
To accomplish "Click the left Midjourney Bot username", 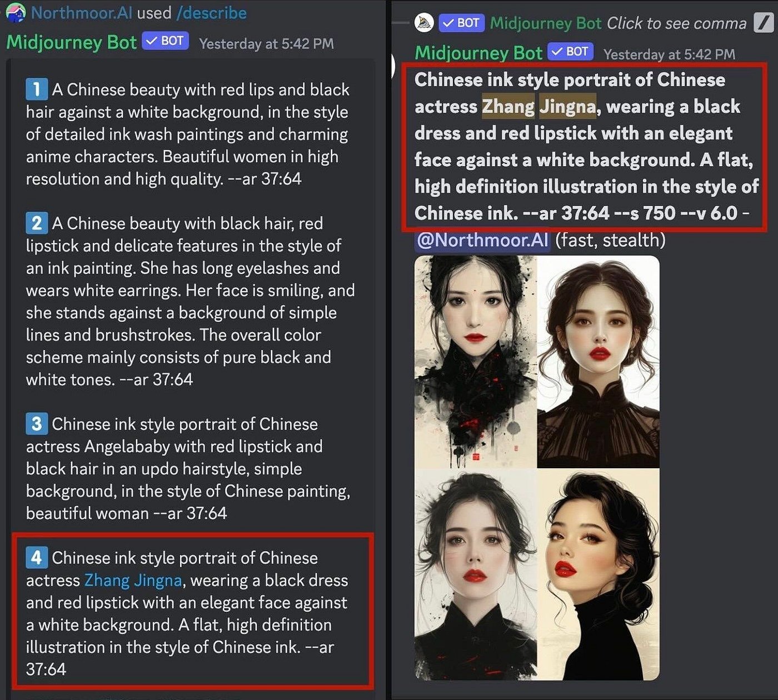I will (71, 42).
